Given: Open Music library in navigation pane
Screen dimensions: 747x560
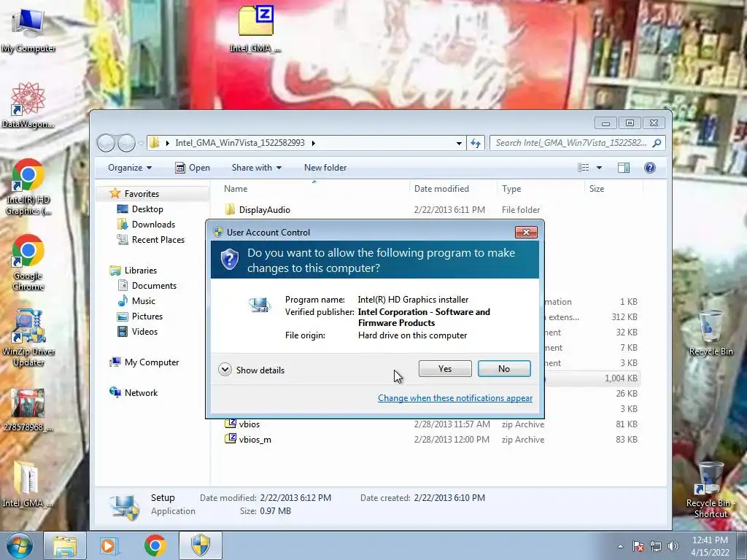Looking at the screenshot, I should [x=144, y=301].
